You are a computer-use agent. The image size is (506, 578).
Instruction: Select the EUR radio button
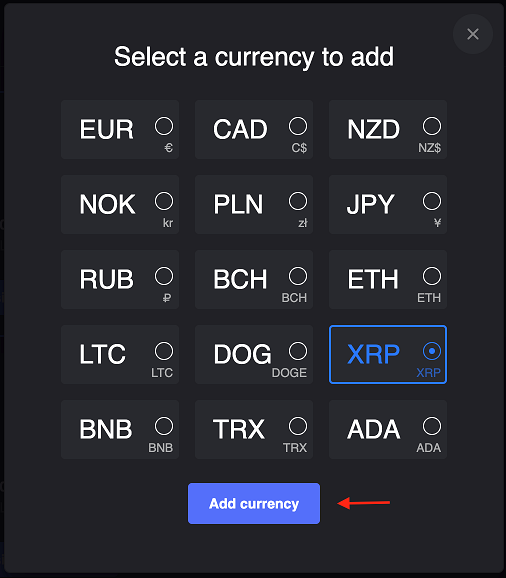point(164,126)
